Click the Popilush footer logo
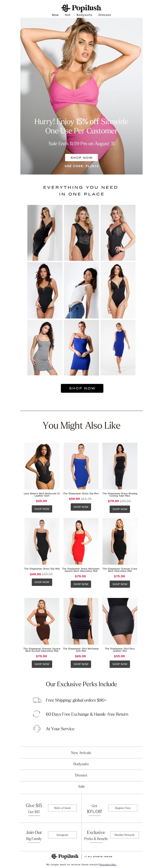This screenshot has height=868, width=163. click(x=65, y=856)
